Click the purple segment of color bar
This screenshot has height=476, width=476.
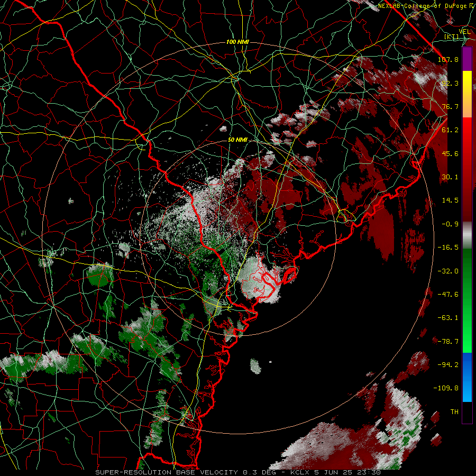[x=467, y=59]
